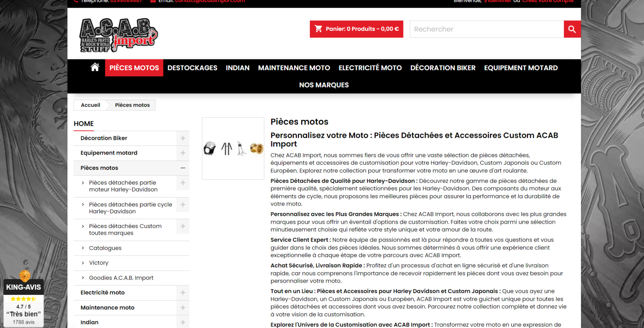644x328 pixels.
Task: Click the HOME sidebar heading
Action: tap(84, 124)
